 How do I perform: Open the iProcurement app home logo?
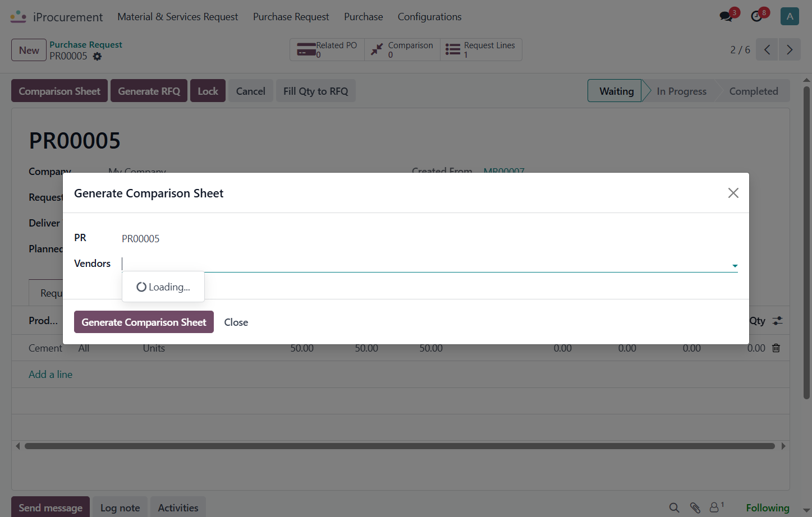pyautogui.click(x=19, y=17)
